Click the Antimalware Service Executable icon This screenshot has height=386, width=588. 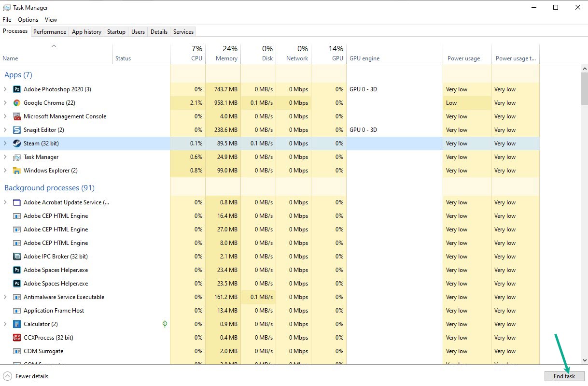(17, 297)
